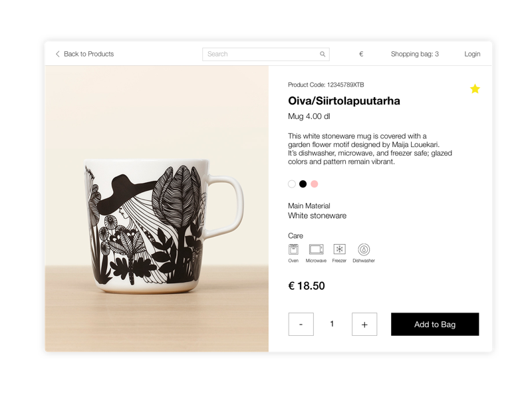Click the Login link
Screen dimensions: 532x399
(472, 54)
